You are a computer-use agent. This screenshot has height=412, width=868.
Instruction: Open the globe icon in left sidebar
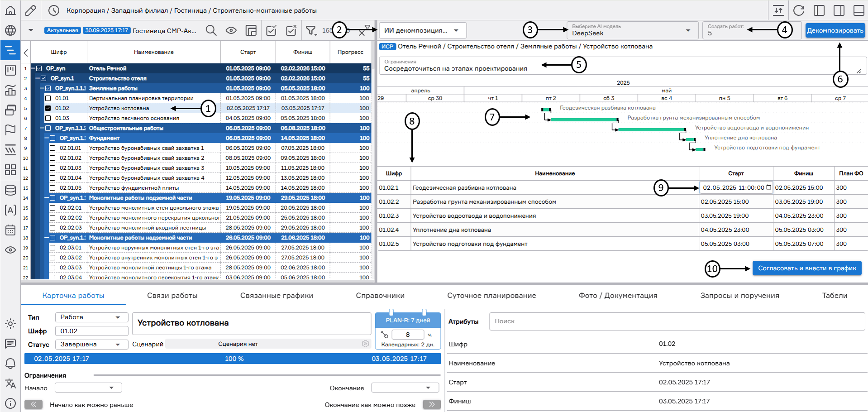[x=10, y=30]
